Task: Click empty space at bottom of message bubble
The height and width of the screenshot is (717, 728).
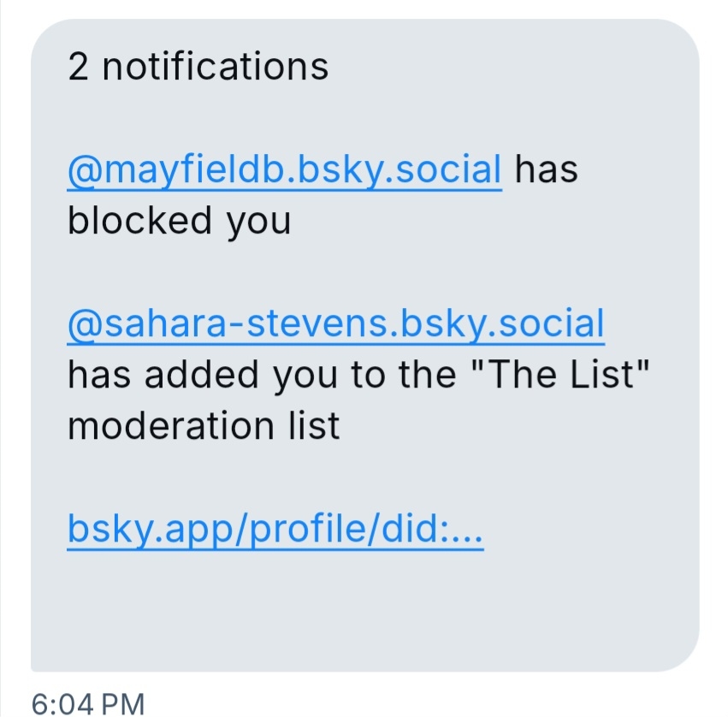Action: 364,616
